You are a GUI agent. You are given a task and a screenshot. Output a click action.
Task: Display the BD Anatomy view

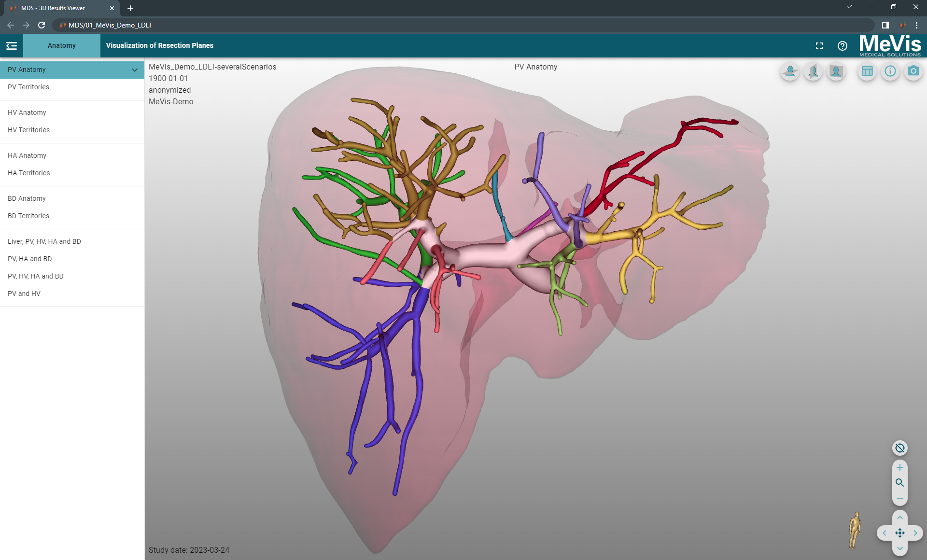click(x=72, y=199)
